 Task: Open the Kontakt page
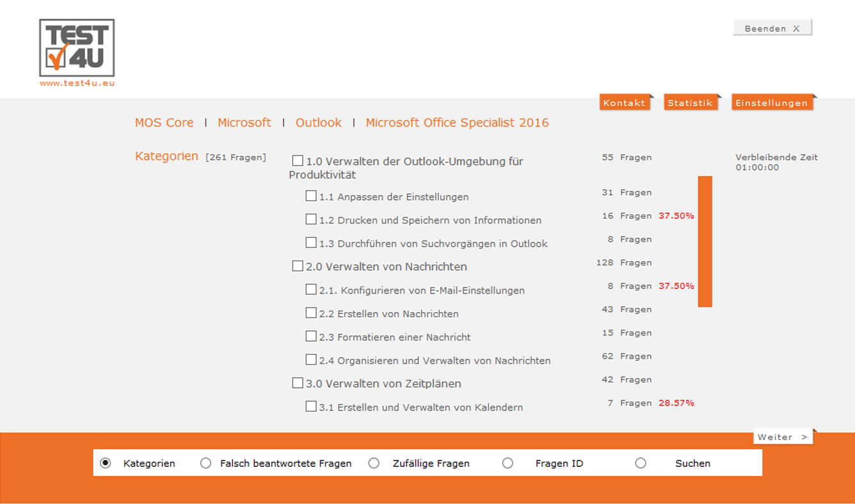click(625, 102)
